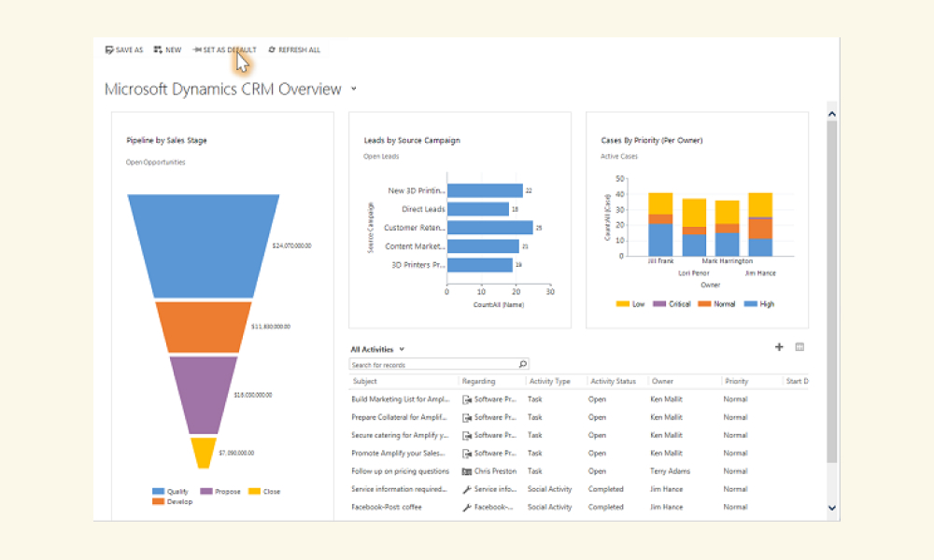Click the orange Develop funnel segment
This screenshot has width=934, height=560.
(x=203, y=327)
